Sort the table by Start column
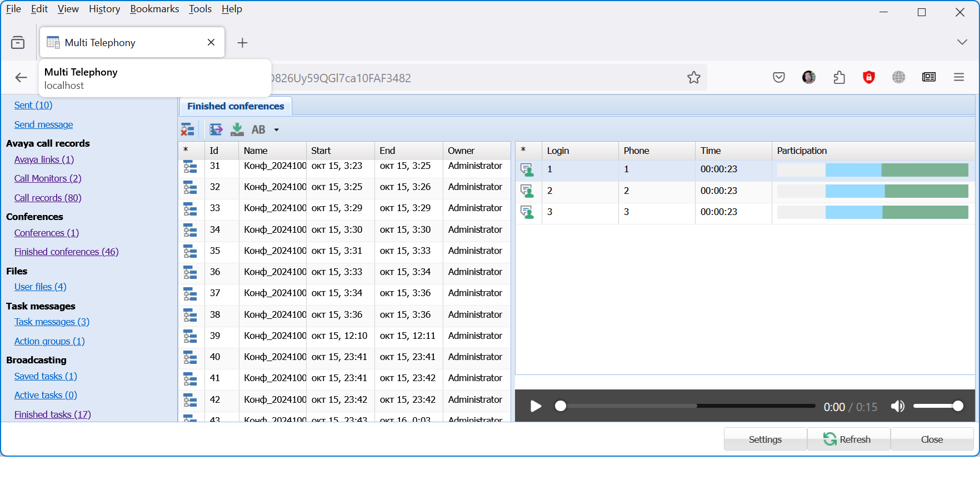Image resolution: width=980 pixels, height=480 pixels. (321, 151)
